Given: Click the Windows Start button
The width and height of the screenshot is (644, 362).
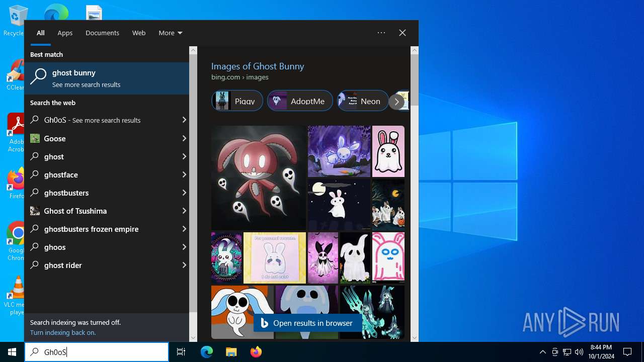Looking at the screenshot, I should tap(12, 352).
